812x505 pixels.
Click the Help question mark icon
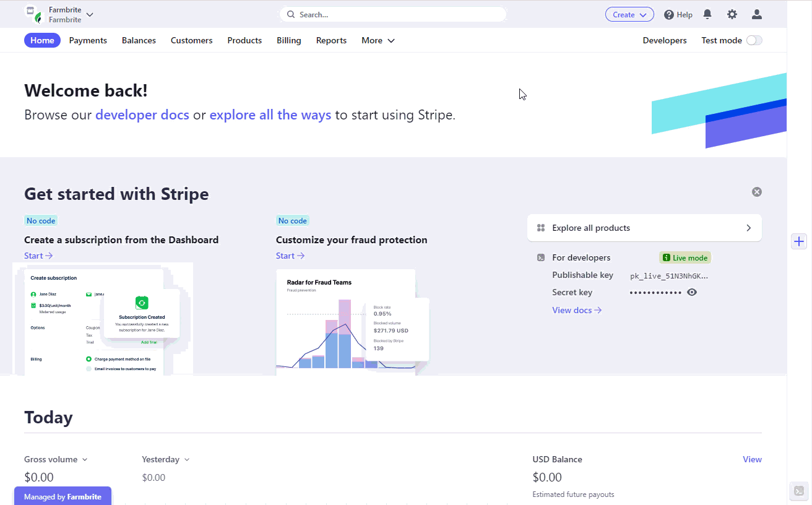[x=668, y=15]
